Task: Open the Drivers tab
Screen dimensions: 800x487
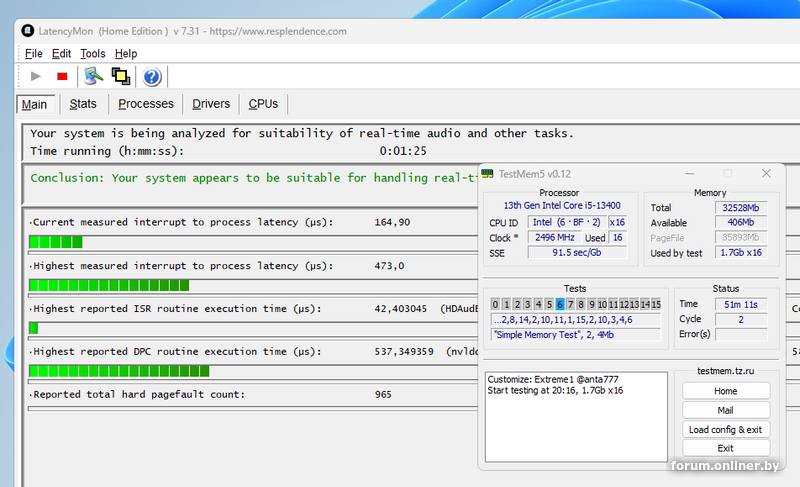Action: click(211, 104)
